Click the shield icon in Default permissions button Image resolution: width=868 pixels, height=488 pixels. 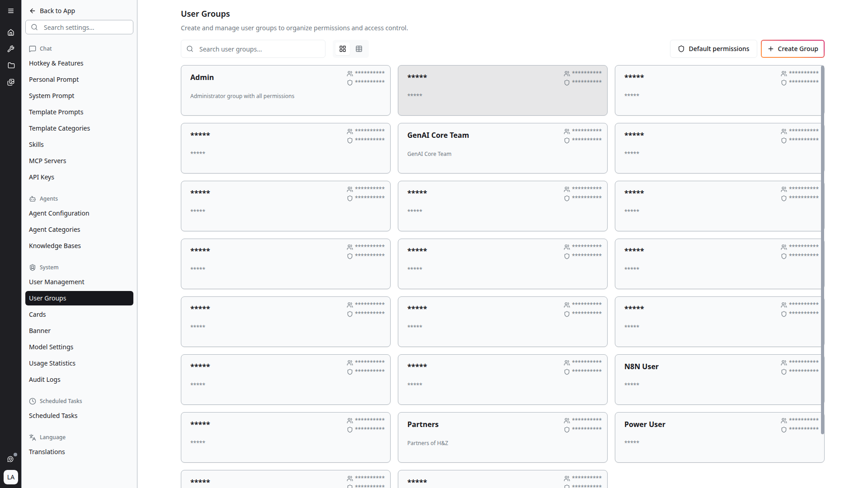[681, 49]
